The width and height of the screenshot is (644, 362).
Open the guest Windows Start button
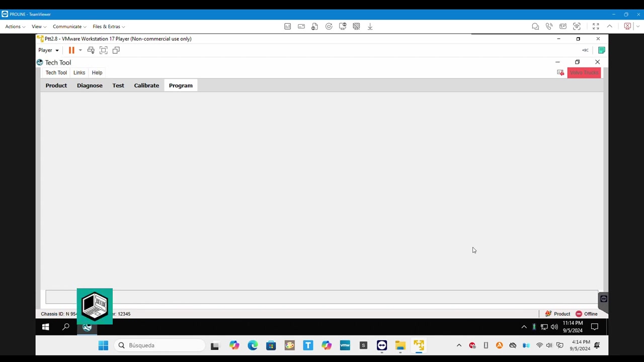coord(45,327)
